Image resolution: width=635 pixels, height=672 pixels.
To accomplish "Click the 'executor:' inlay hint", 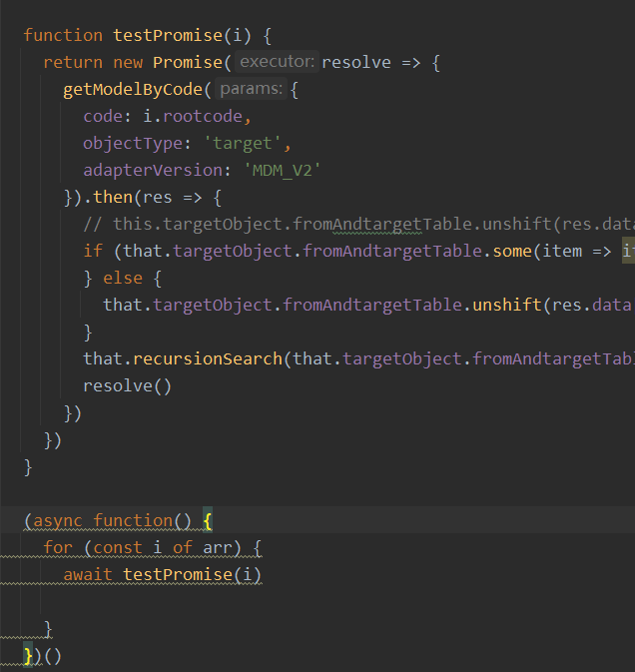I will (x=278, y=62).
